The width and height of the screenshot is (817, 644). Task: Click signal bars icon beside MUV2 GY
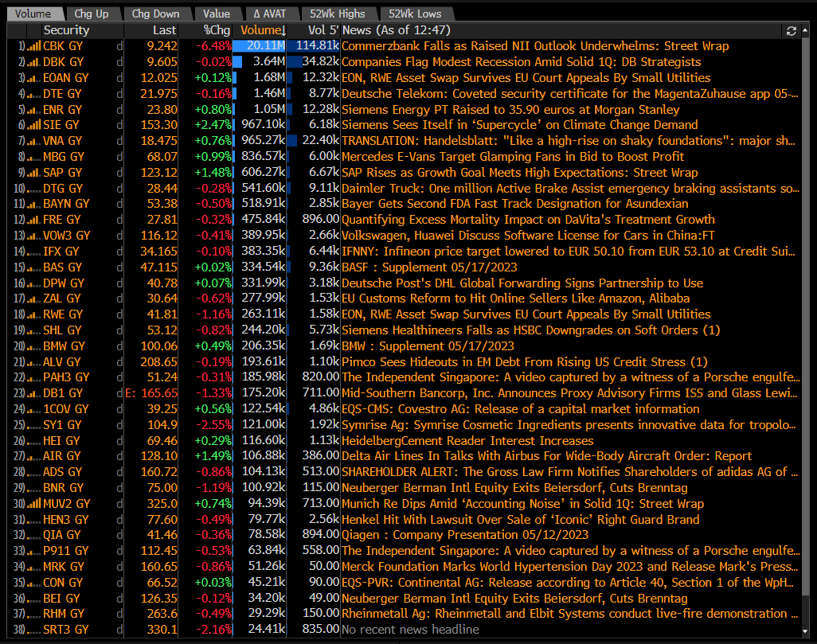33,504
